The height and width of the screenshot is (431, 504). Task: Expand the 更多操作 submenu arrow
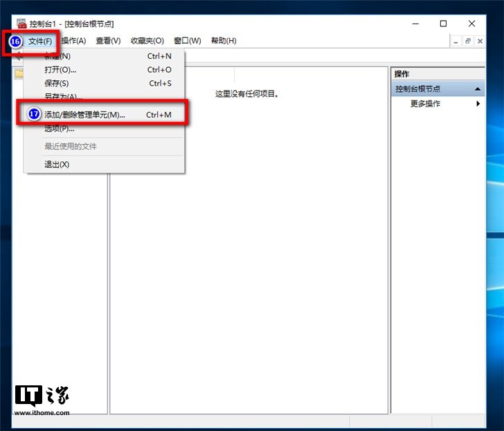[x=478, y=103]
